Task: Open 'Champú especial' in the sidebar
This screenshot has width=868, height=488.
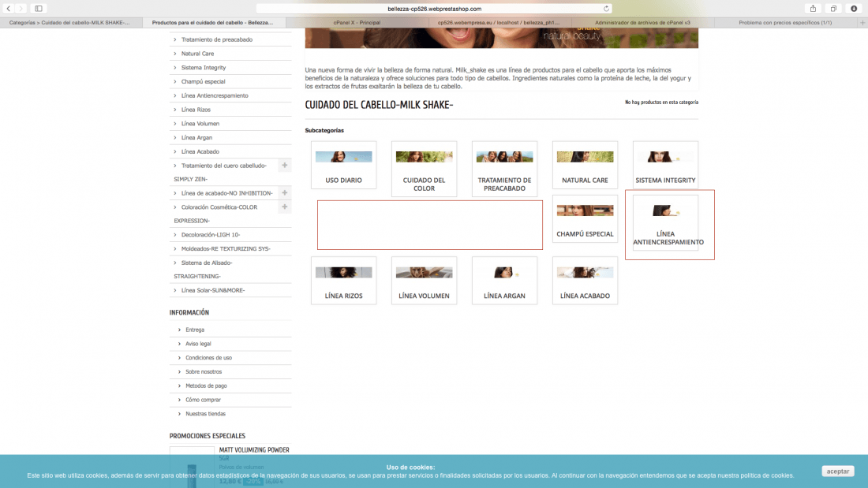Action: (203, 81)
